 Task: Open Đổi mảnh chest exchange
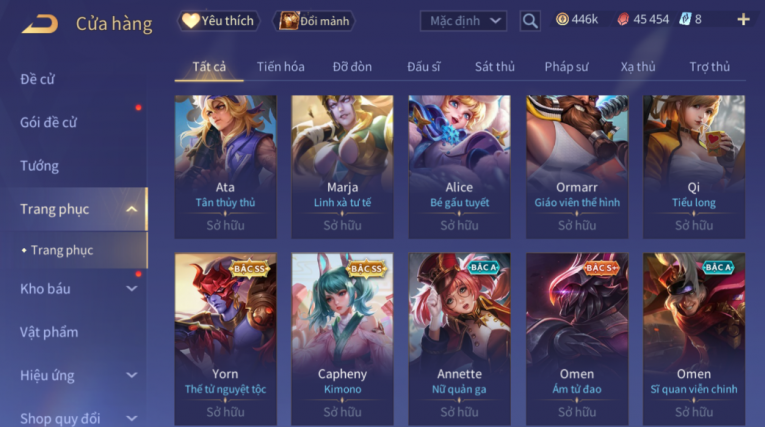pyautogui.click(x=314, y=21)
